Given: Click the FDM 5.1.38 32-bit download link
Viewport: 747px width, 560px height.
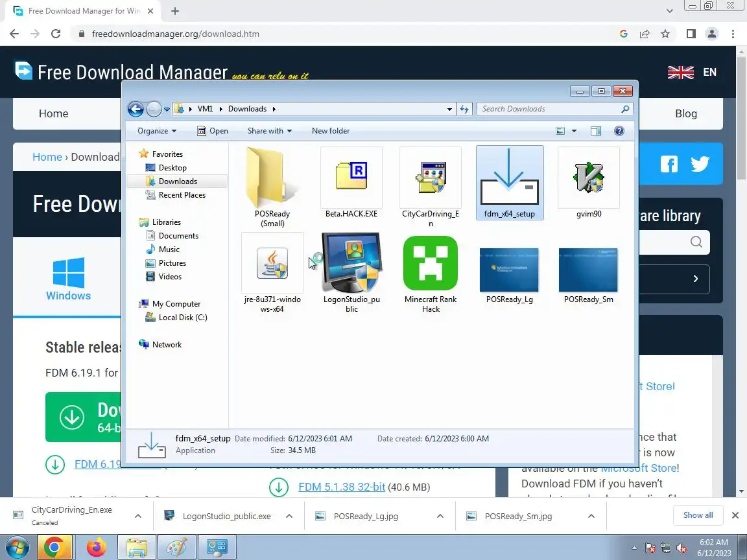Looking at the screenshot, I should (342, 487).
